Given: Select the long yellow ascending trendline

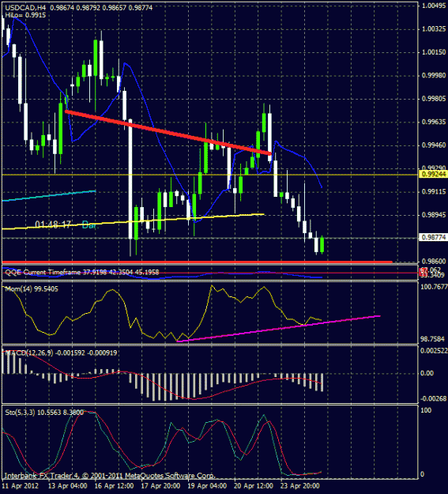Looking at the screenshot, I should coord(133,221).
